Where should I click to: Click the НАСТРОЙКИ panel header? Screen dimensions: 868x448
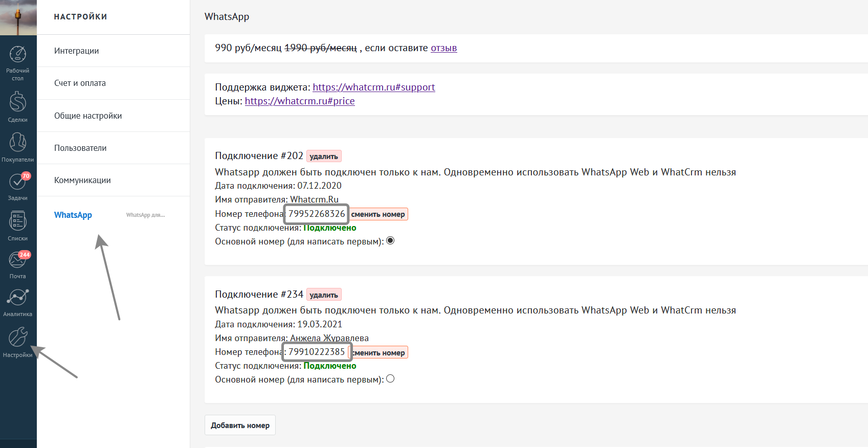(80, 17)
